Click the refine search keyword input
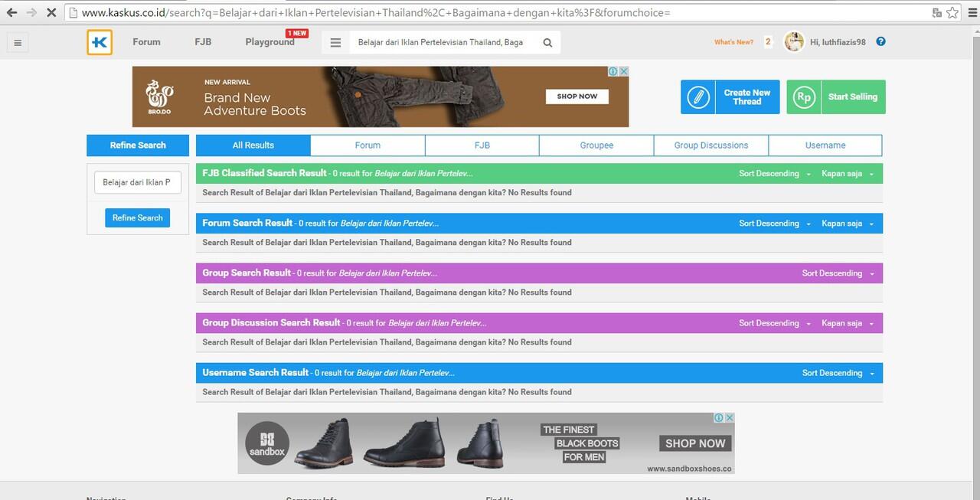This screenshot has width=980, height=500. pyautogui.click(x=138, y=182)
